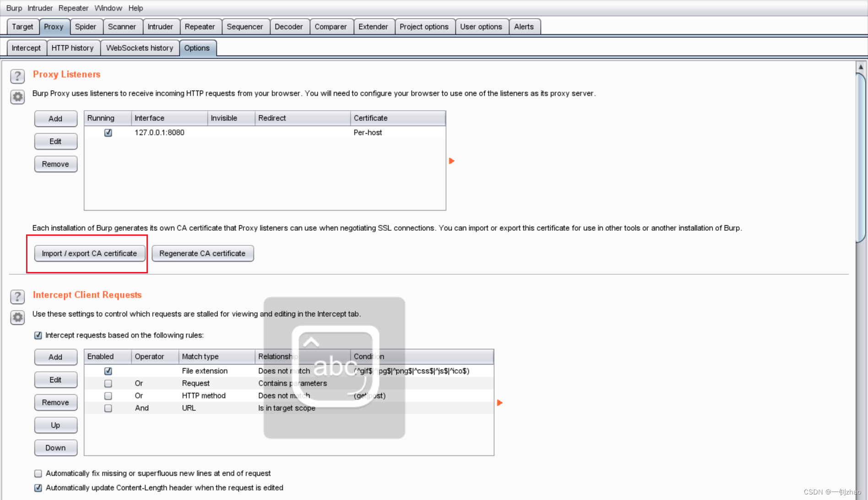Move intercept rule Down
The image size is (868, 500).
click(x=56, y=448)
